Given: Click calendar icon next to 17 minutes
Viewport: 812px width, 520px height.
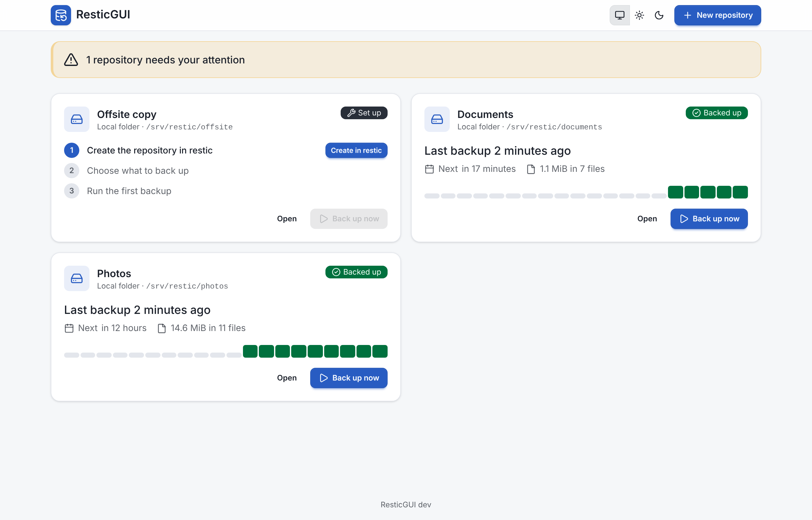Looking at the screenshot, I should [429, 169].
